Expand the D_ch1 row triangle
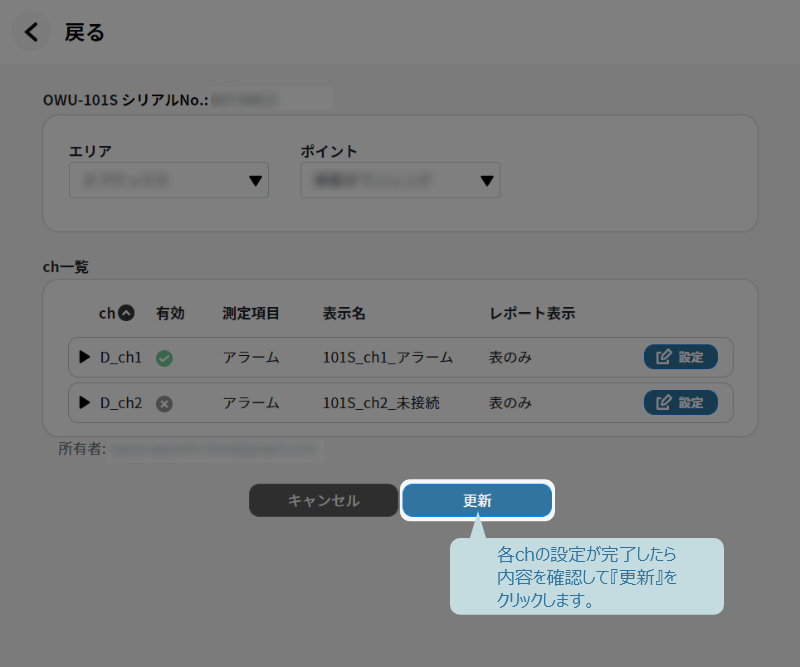This screenshot has height=667, width=800. [85, 357]
